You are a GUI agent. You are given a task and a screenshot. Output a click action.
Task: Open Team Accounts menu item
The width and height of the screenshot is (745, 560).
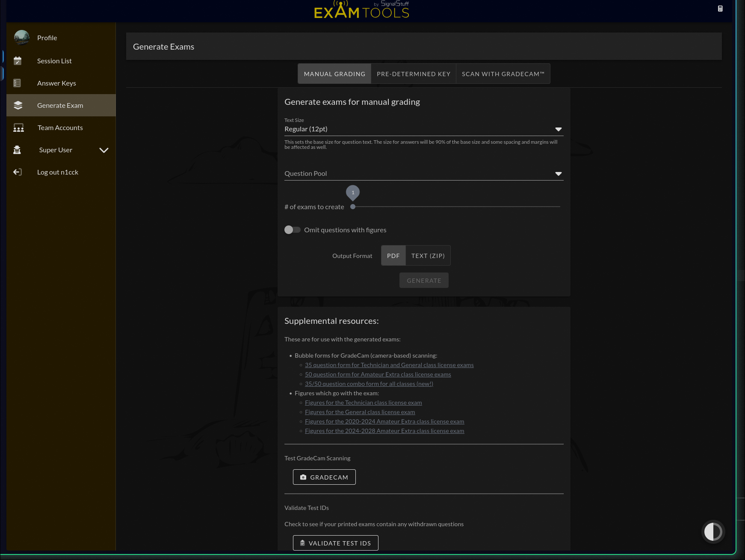coord(61,127)
